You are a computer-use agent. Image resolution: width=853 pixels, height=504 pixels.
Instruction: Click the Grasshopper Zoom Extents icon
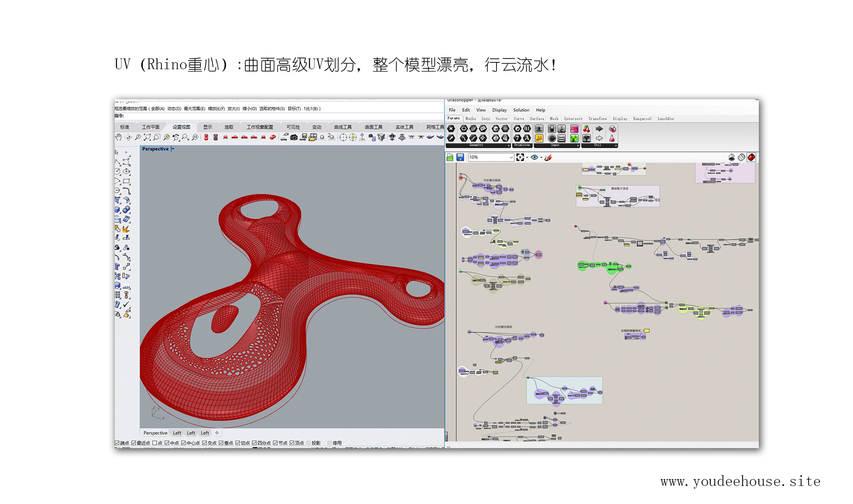(x=520, y=157)
